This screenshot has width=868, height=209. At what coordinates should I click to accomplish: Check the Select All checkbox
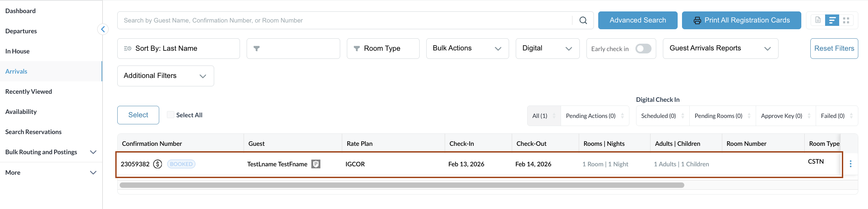tap(171, 115)
